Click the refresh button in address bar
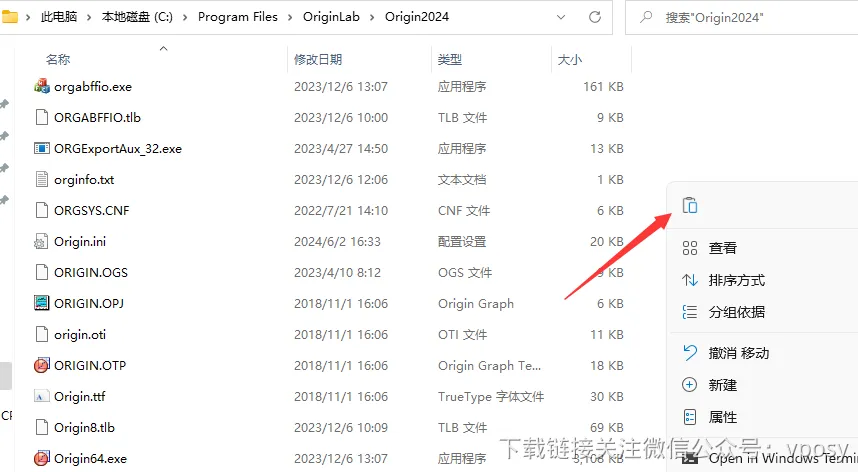Viewport: 858px width, 472px height. pyautogui.click(x=595, y=17)
